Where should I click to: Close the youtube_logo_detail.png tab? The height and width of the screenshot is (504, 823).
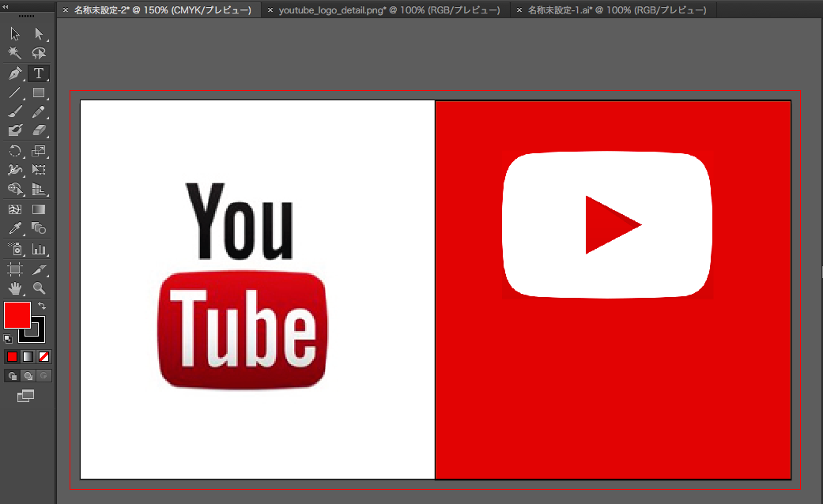point(270,10)
